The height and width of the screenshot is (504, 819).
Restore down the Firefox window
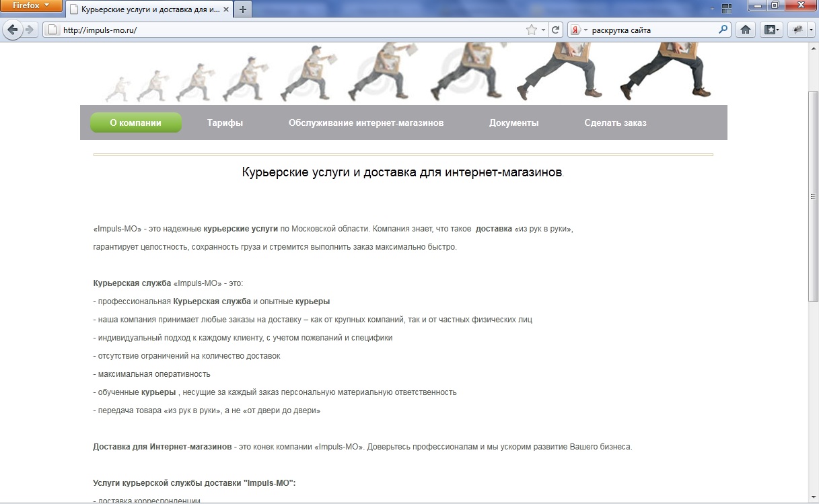coord(775,5)
